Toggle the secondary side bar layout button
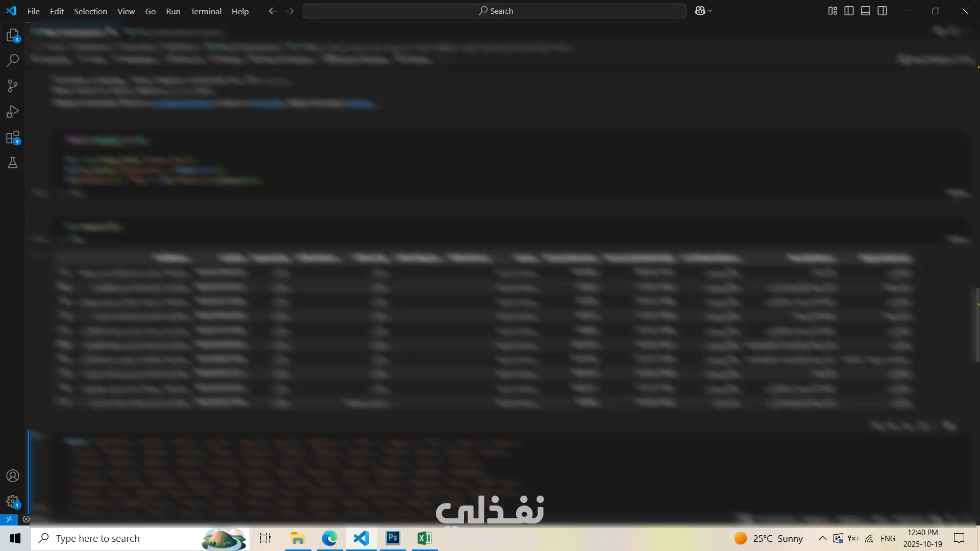The image size is (980, 551). [x=882, y=11]
